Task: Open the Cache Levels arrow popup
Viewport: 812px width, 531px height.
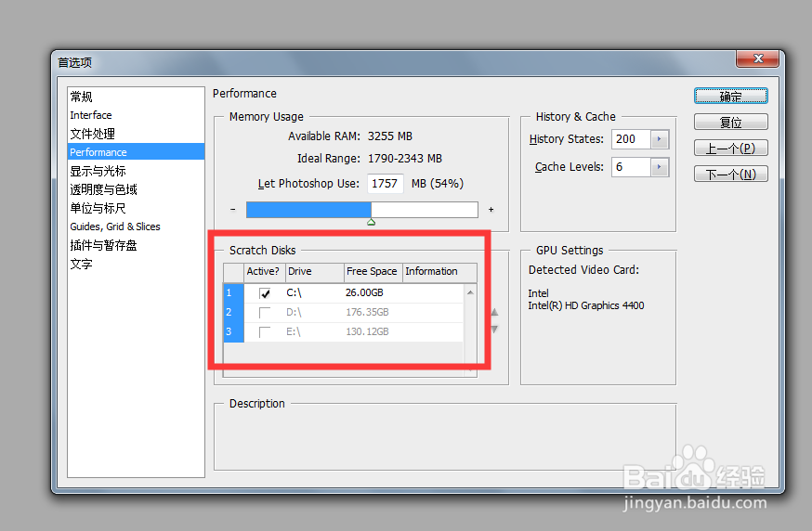Action: [660, 167]
